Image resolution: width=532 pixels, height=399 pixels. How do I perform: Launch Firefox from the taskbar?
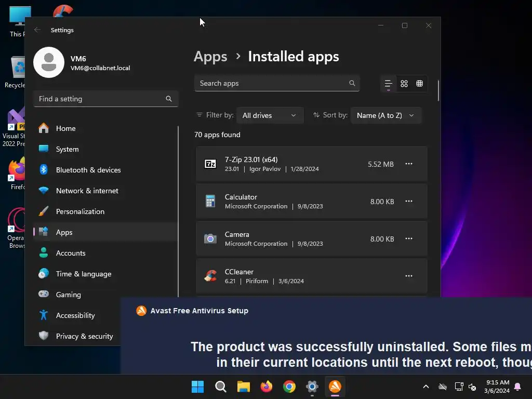click(x=267, y=387)
